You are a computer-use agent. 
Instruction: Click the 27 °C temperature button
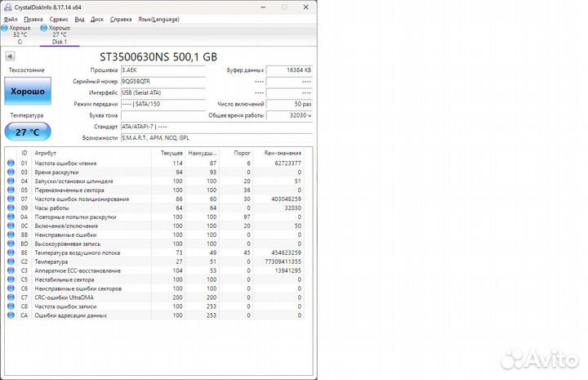click(x=28, y=132)
